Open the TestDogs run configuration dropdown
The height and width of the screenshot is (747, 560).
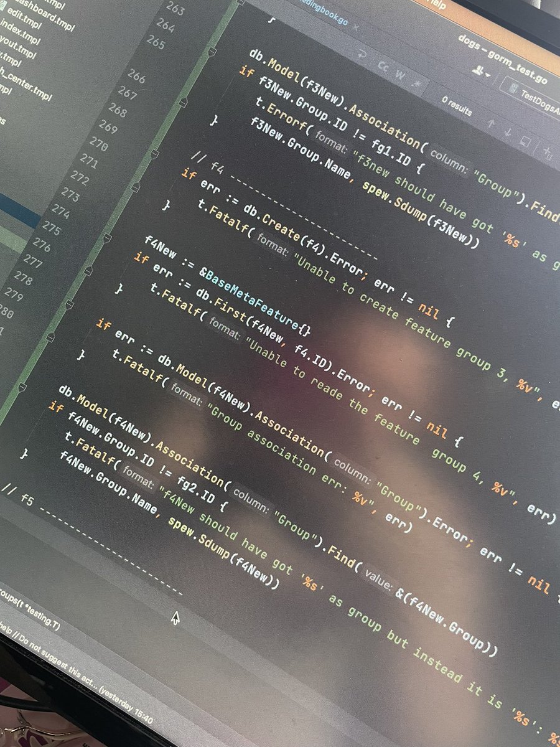540,98
